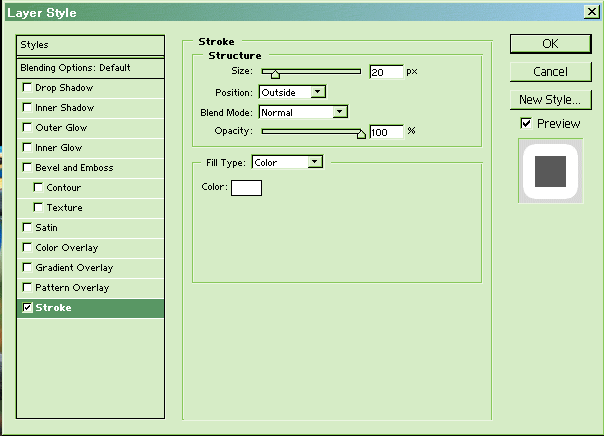Enable the Drop Shadow checkbox
604x436 pixels.
(x=27, y=88)
